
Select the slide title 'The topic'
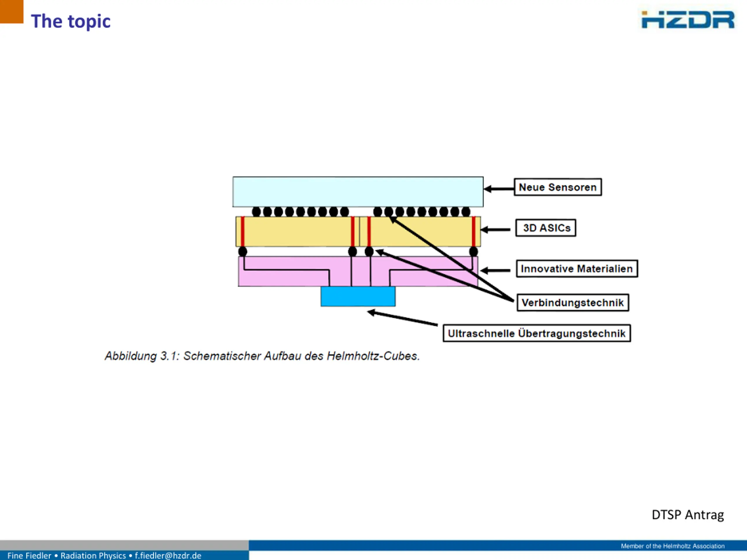click(71, 21)
